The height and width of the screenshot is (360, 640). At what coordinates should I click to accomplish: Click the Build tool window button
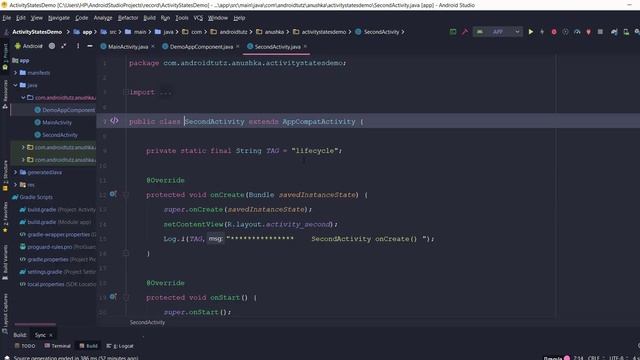89,346
